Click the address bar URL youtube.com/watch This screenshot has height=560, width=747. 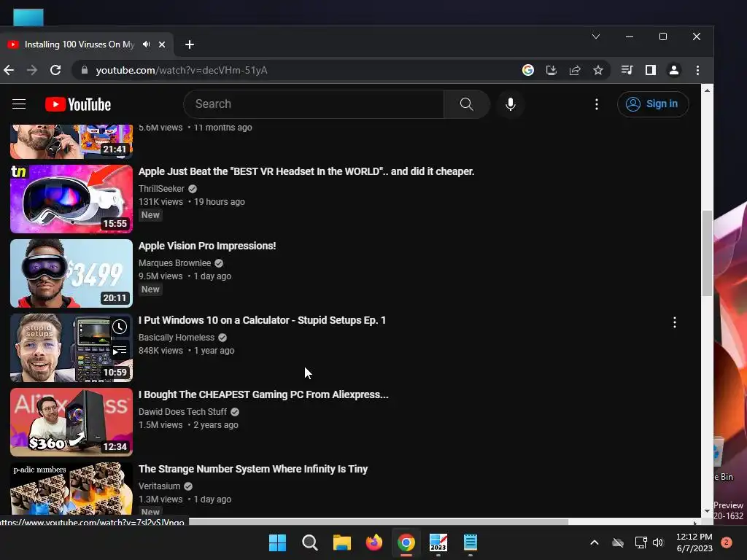[182, 70]
